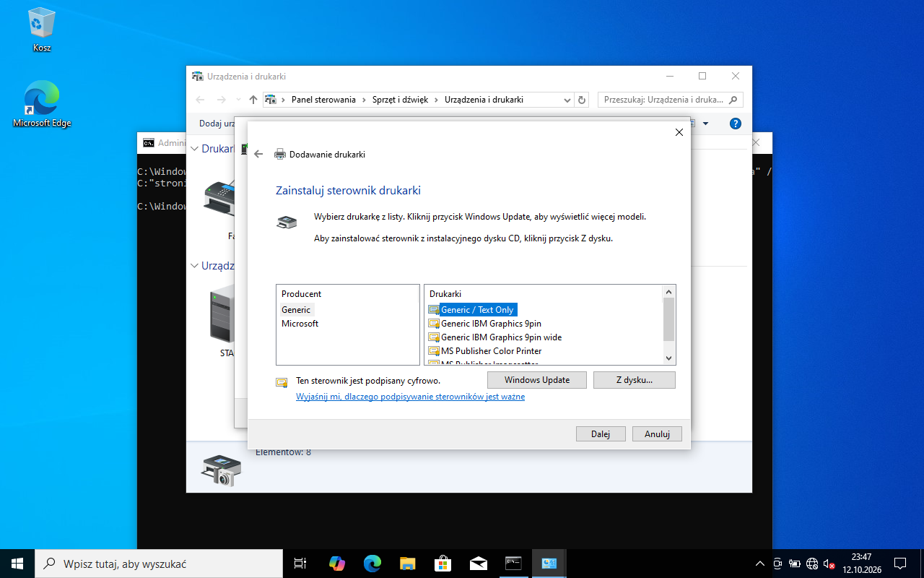924x578 pixels.
Task: Launch Copilot from the taskbar
Action: click(337, 564)
